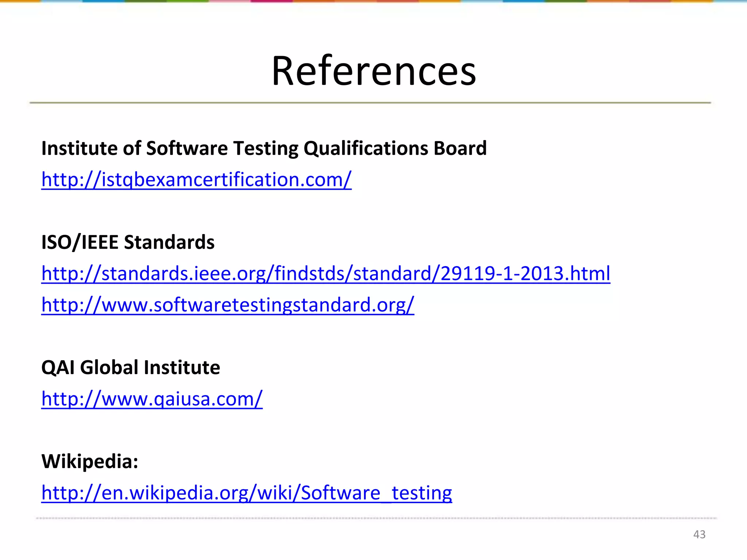Click the magenta segment of the top color bar
This screenshot has height=560, width=747.
click(272, 1)
